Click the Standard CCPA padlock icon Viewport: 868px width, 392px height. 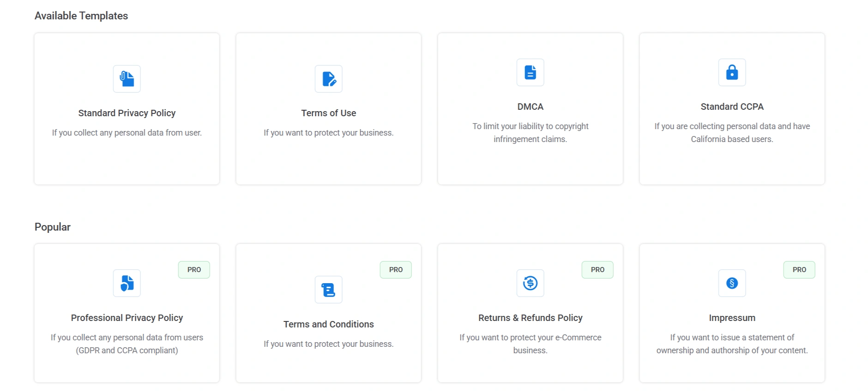click(x=732, y=72)
